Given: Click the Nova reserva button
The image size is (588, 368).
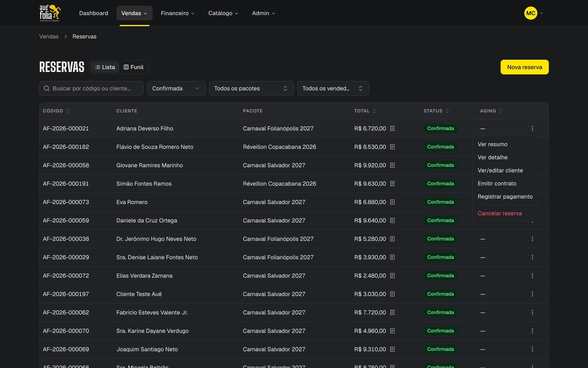Looking at the screenshot, I should point(524,67).
